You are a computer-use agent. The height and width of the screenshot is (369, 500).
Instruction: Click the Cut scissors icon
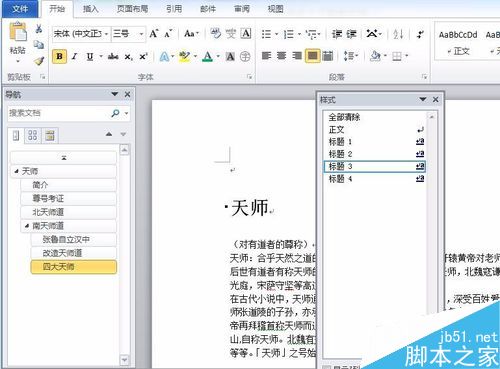39,29
